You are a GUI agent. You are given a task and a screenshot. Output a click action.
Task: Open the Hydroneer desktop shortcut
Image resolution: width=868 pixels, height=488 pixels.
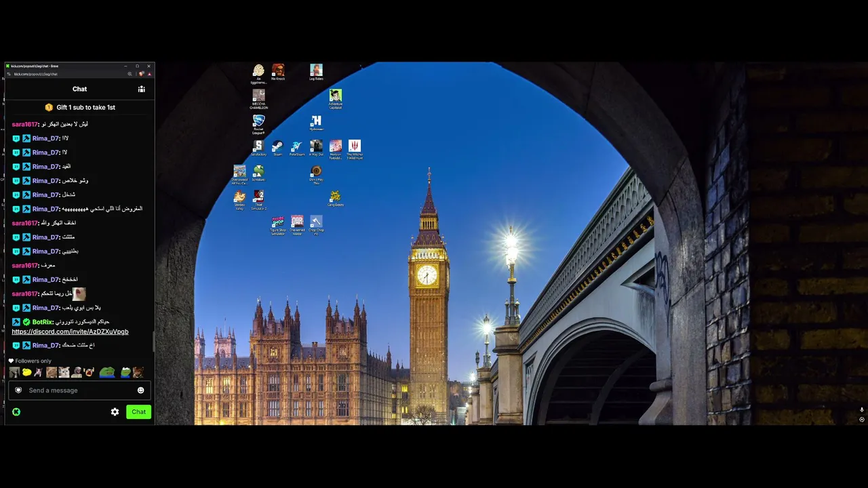click(x=316, y=123)
